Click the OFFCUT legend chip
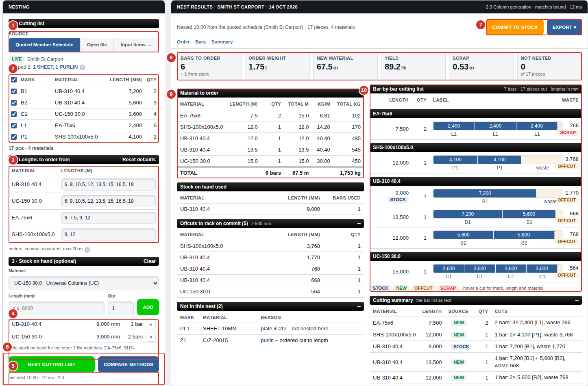588x386 pixels. [423, 288]
